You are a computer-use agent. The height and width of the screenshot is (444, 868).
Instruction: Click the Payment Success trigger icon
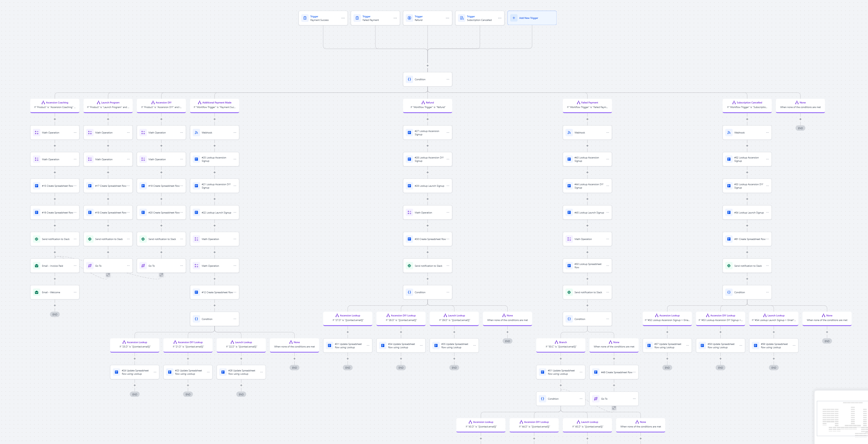coord(305,18)
